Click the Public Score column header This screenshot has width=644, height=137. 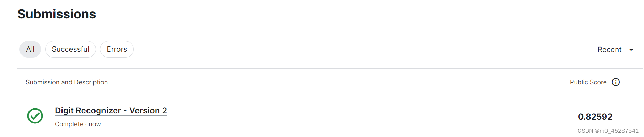(x=588, y=82)
